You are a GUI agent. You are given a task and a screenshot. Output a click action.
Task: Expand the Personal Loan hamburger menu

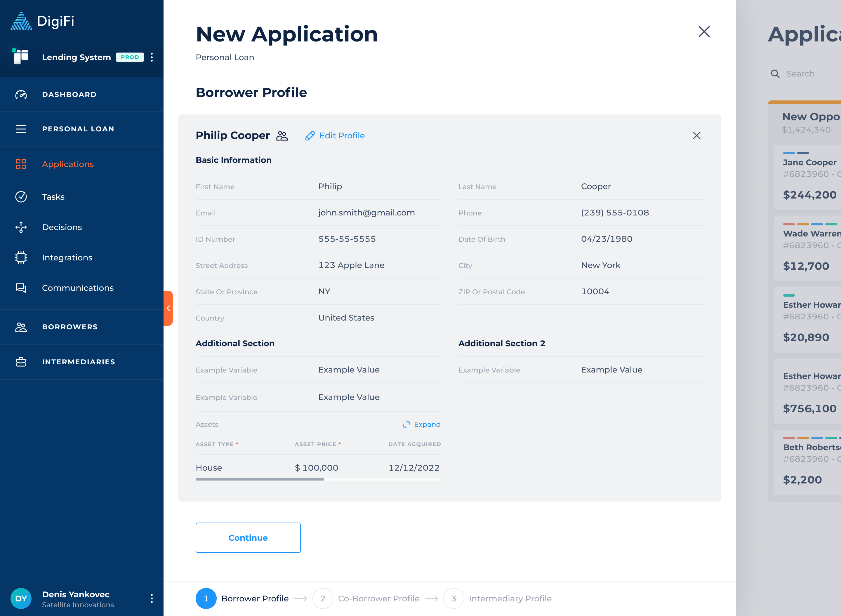[21, 129]
